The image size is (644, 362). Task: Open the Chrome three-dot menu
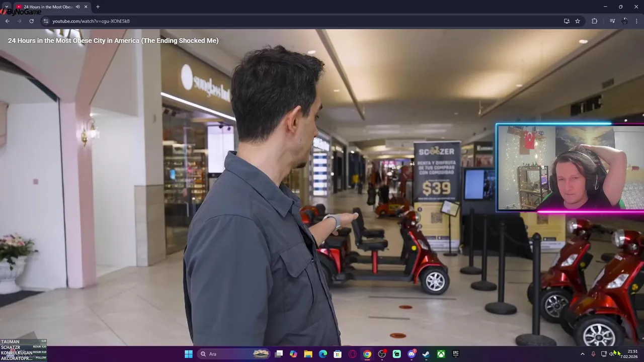point(637,21)
